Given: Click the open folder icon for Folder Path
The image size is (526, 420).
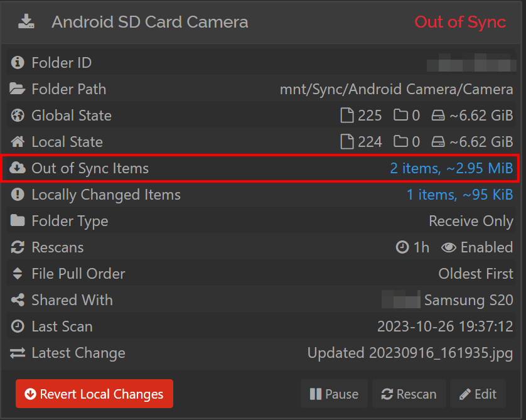Looking at the screenshot, I should 18,89.
